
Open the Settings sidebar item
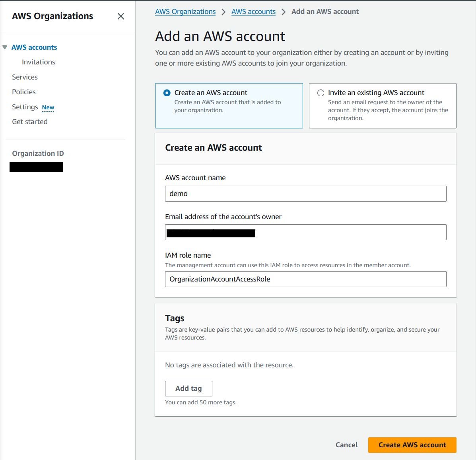tap(25, 107)
